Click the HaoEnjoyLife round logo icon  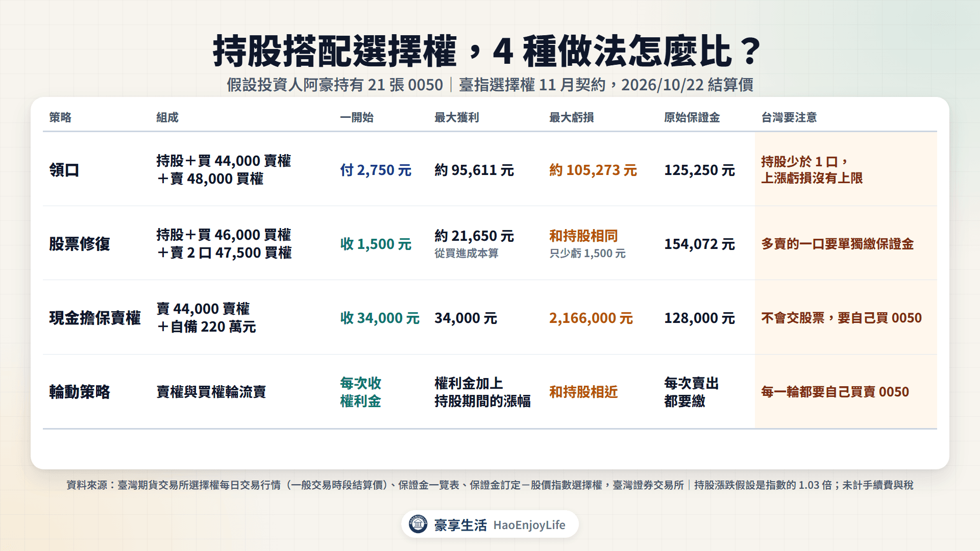[x=418, y=524]
